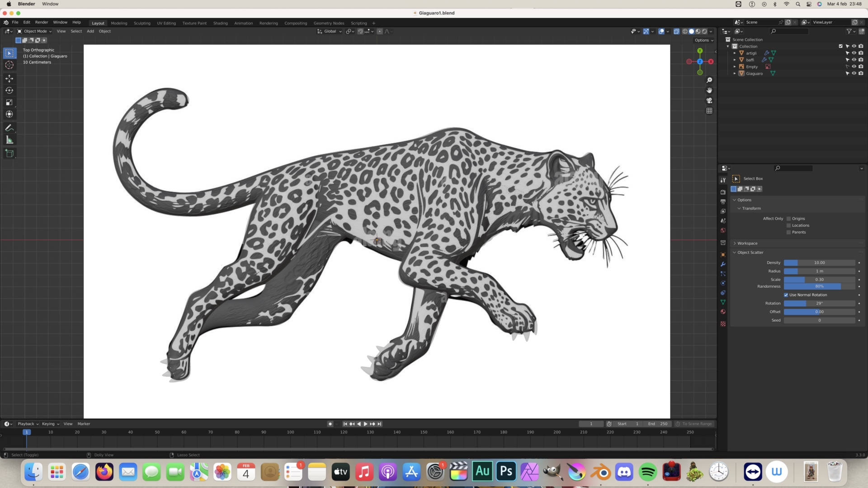This screenshot has width=868, height=488.
Task: Click the viewport zoom magnifier icon
Action: (709, 80)
